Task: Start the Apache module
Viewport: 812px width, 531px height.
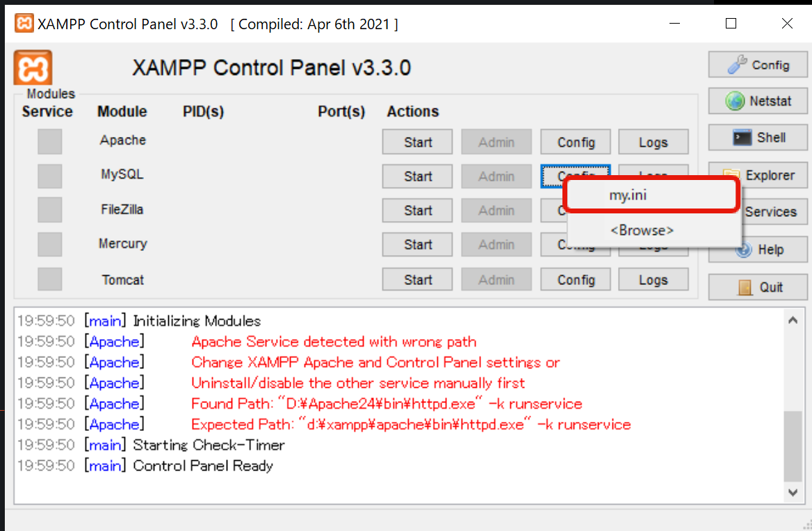Action: 417,142
